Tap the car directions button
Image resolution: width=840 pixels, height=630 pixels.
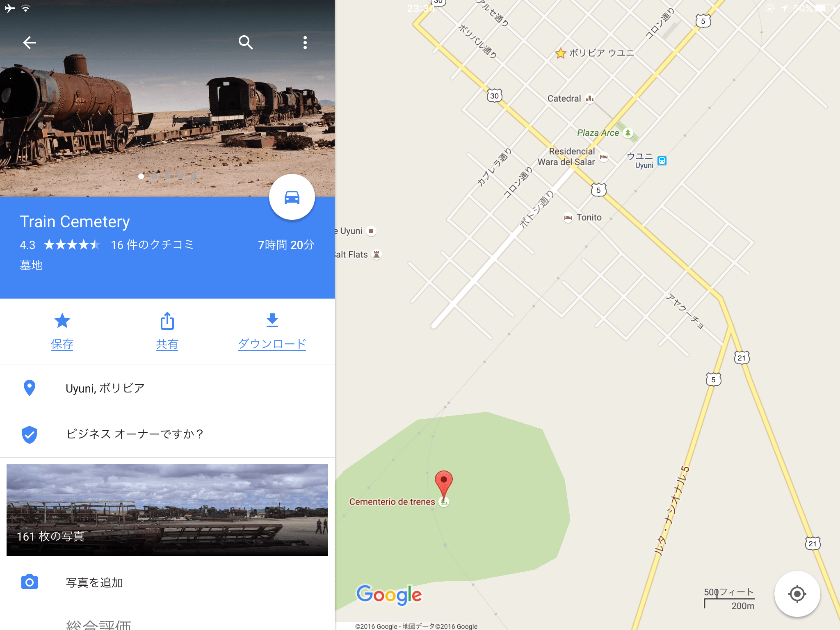coord(292,197)
